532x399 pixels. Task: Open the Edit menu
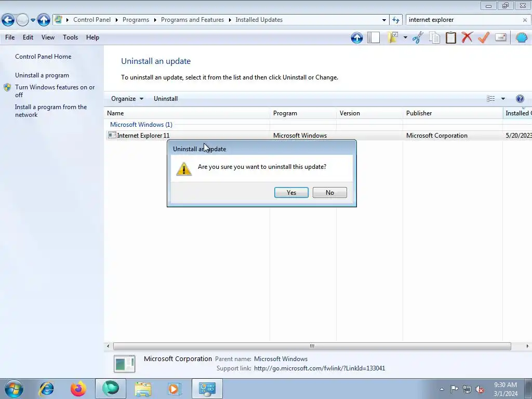click(x=28, y=37)
